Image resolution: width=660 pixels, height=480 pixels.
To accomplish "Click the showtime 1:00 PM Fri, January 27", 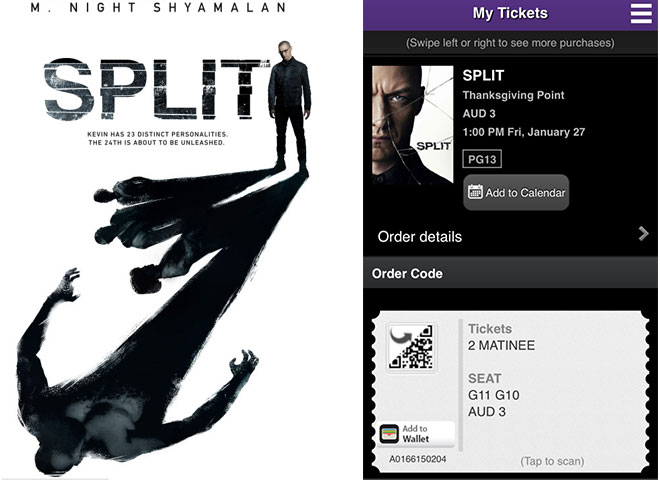I will 524,132.
